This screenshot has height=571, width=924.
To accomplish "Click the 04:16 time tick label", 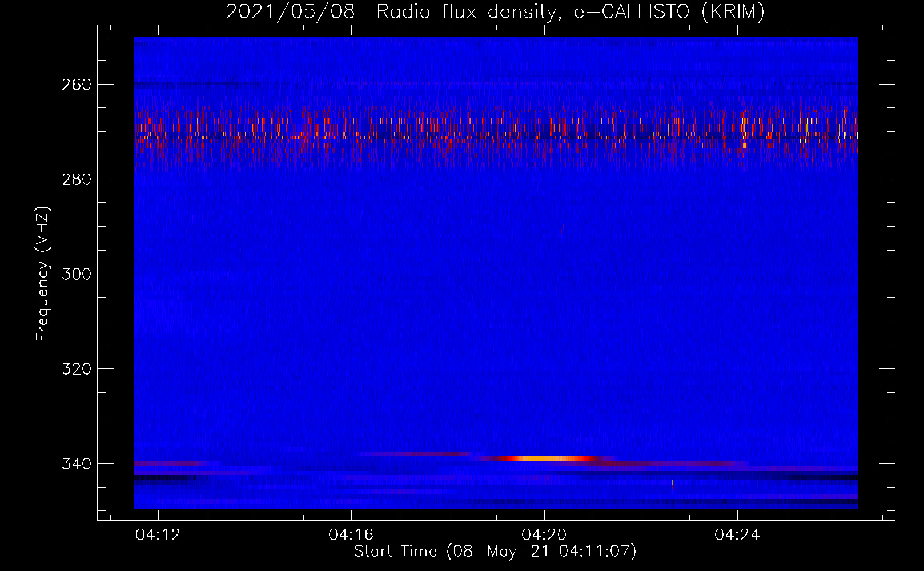I will (x=351, y=535).
